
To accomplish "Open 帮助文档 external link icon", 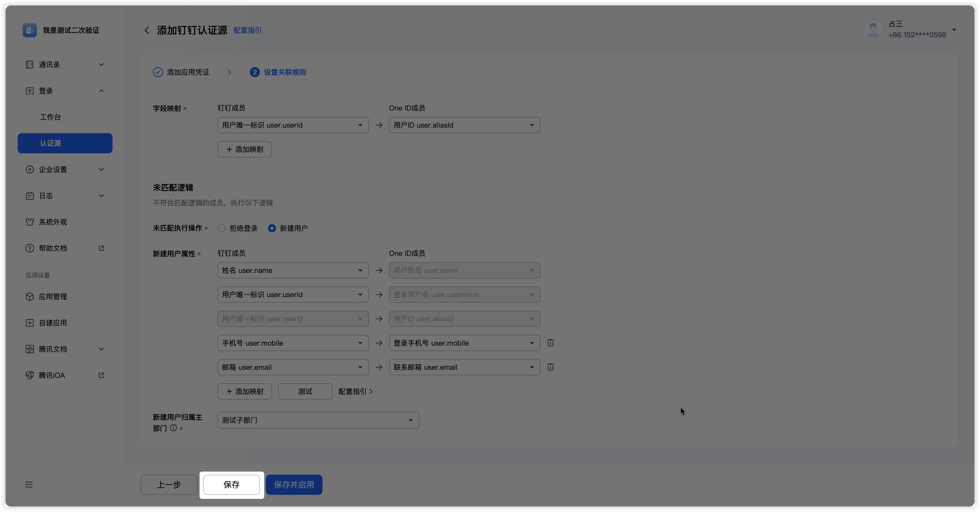I will (x=101, y=248).
